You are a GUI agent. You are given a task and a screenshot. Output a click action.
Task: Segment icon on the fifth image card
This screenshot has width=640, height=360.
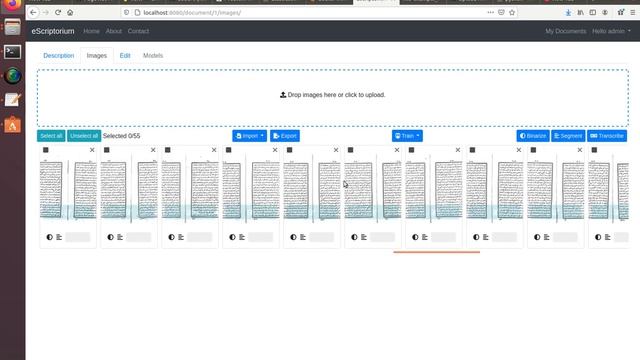303,237
